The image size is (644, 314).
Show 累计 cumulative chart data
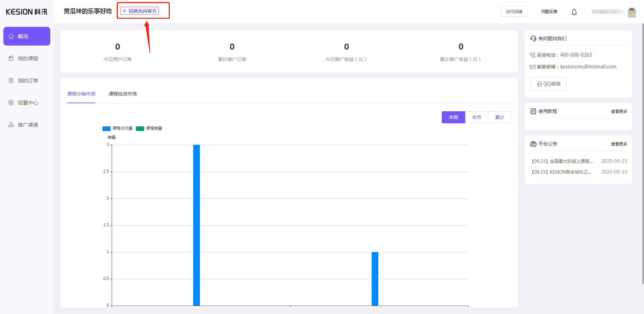[499, 117]
